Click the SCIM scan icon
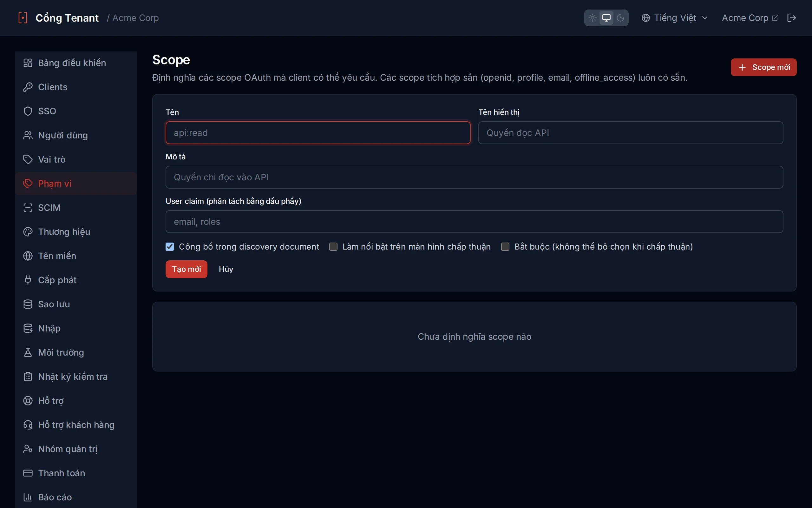The image size is (812, 508). [x=28, y=208]
